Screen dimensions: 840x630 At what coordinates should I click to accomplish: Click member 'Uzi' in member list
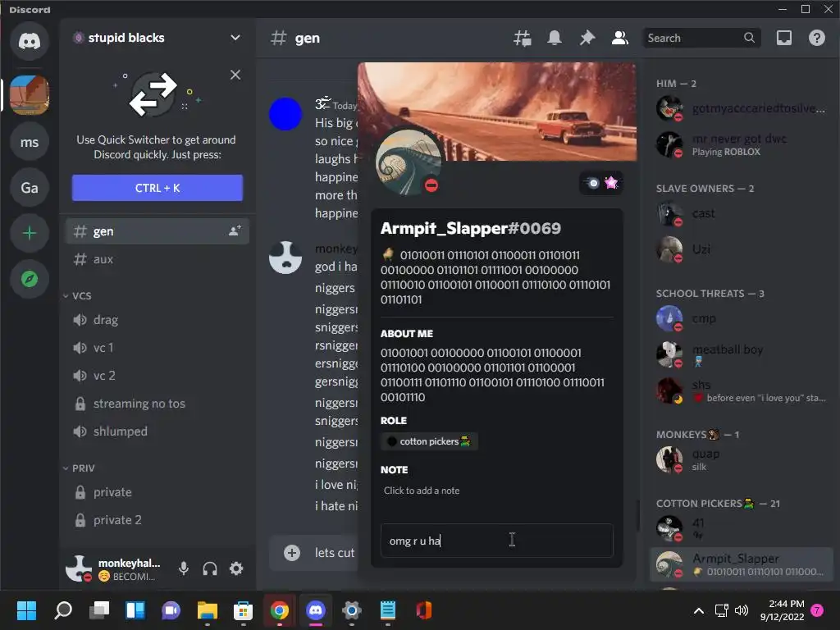(x=742, y=249)
